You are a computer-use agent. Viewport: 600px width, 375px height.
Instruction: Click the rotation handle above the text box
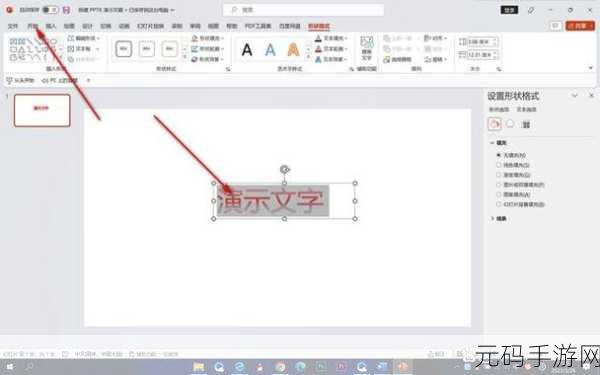(x=284, y=169)
